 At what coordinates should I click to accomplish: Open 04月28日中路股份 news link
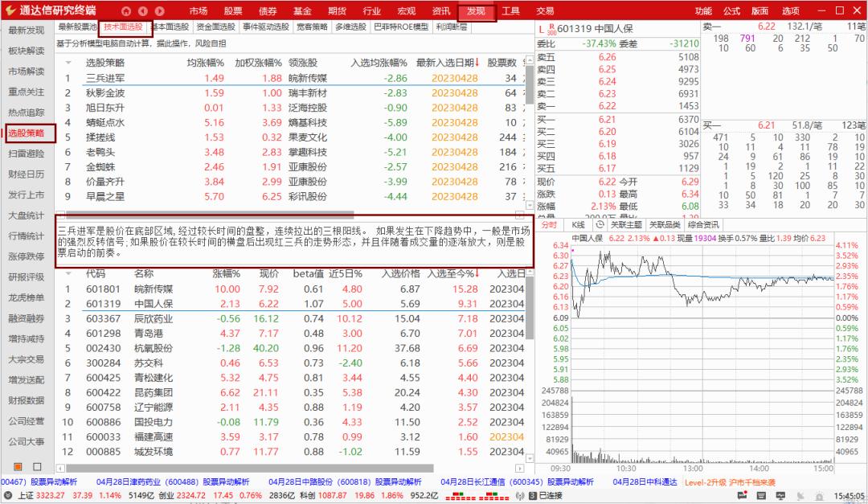click(345, 481)
